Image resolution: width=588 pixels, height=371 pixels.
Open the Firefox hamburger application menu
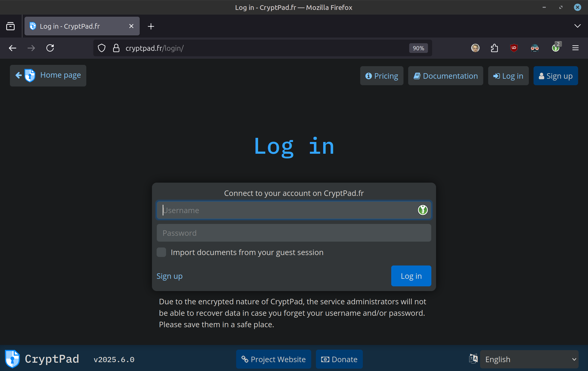pos(575,48)
